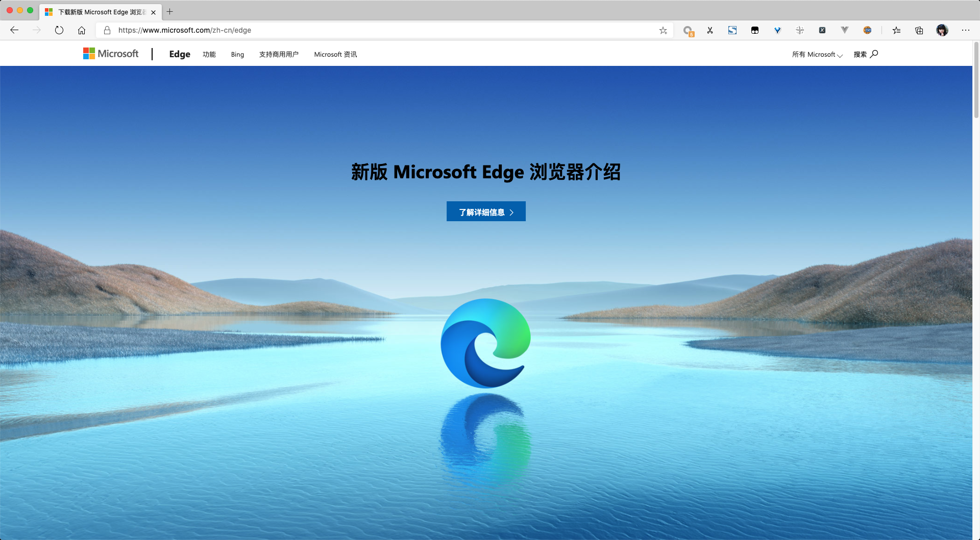Click the Microsoft logo
Image resolution: width=980 pixels, height=540 pixels.
click(x=111, y=54)
